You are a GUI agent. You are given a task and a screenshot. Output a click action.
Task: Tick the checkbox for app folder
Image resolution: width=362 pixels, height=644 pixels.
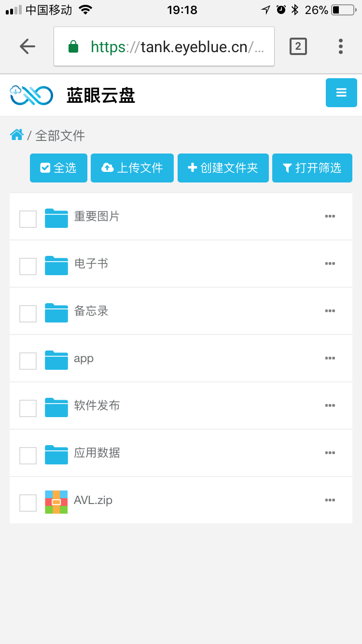click(x=28, y=361)
